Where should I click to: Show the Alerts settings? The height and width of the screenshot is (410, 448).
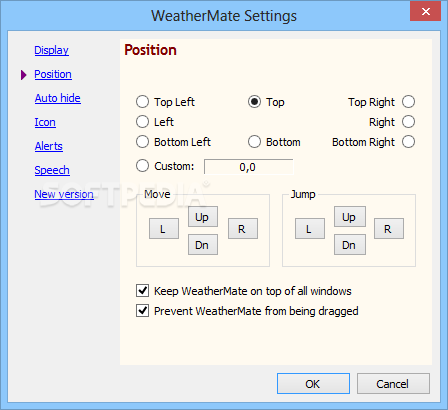(49, 146)
